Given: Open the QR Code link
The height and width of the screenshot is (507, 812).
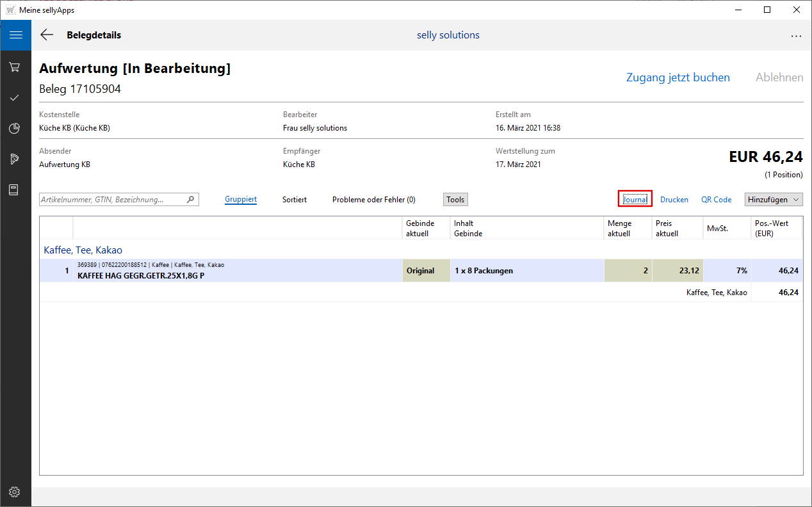Looking at the screenshot, I should tap(716, 200).
